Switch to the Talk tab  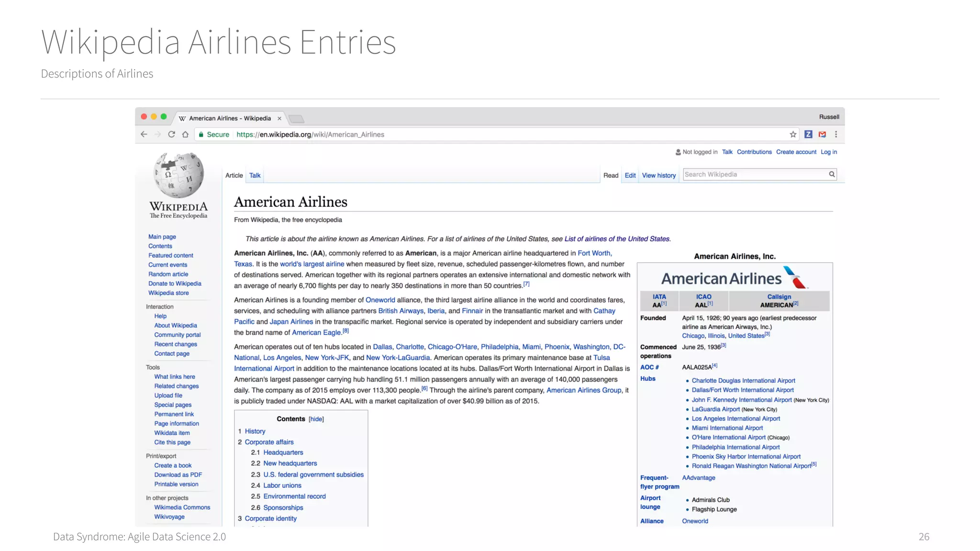tap(255, 176)
